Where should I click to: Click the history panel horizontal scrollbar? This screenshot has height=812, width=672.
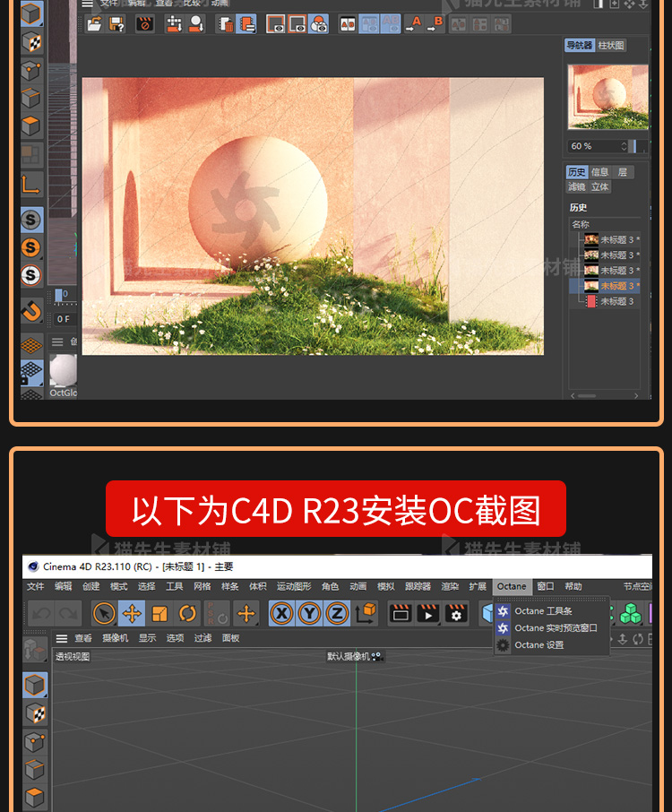[587, 395]
